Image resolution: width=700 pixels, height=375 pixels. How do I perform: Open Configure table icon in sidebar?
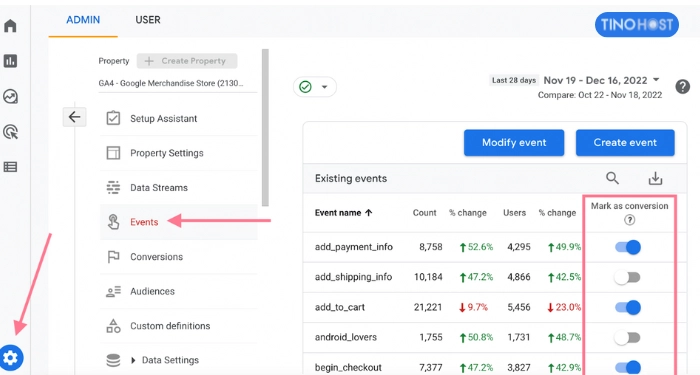pos(10,167)
